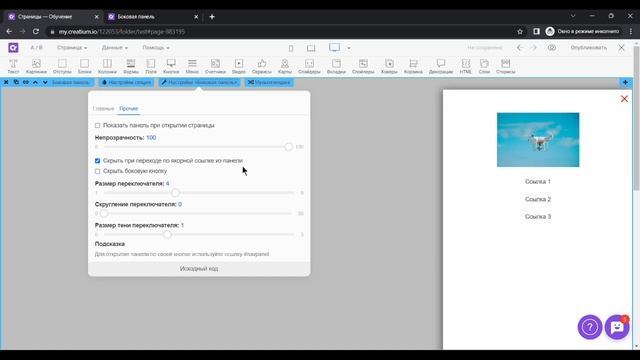
Task: Select the Поля (Fields) tool
Action: 151,66
